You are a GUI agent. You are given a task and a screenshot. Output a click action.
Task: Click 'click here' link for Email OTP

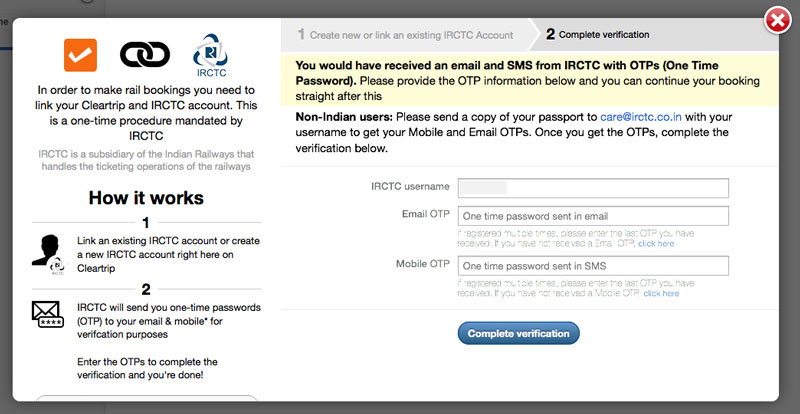656,244
